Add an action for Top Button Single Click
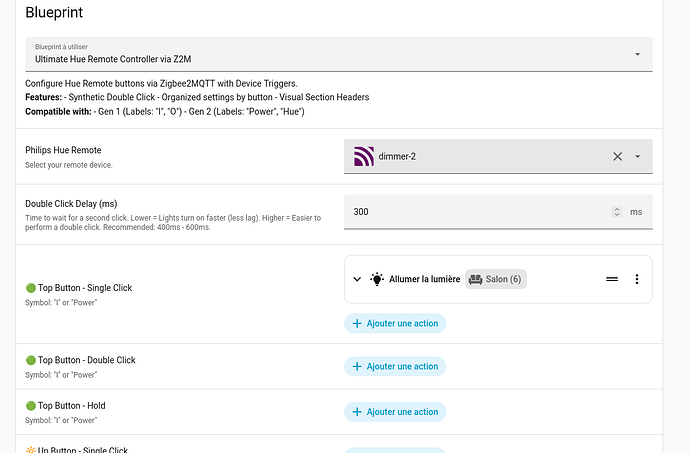Image resolution: width=690 pixels, height=453 pixels. tap(395, 324)
